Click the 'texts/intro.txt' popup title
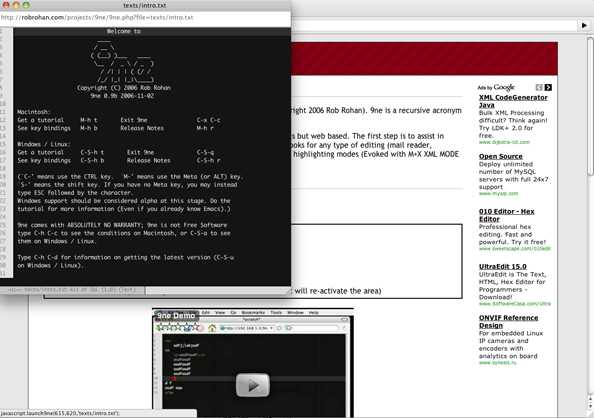Image resolution: width=594 pixels, height=418 pixels. [x=145, y=5]
